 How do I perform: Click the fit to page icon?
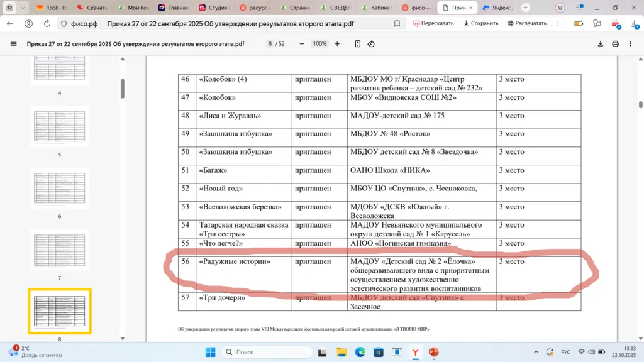tap(357, 44)
